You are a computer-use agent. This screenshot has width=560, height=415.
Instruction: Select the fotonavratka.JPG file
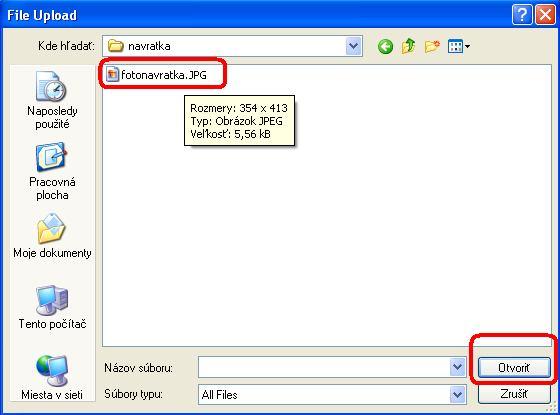point(157,75)
